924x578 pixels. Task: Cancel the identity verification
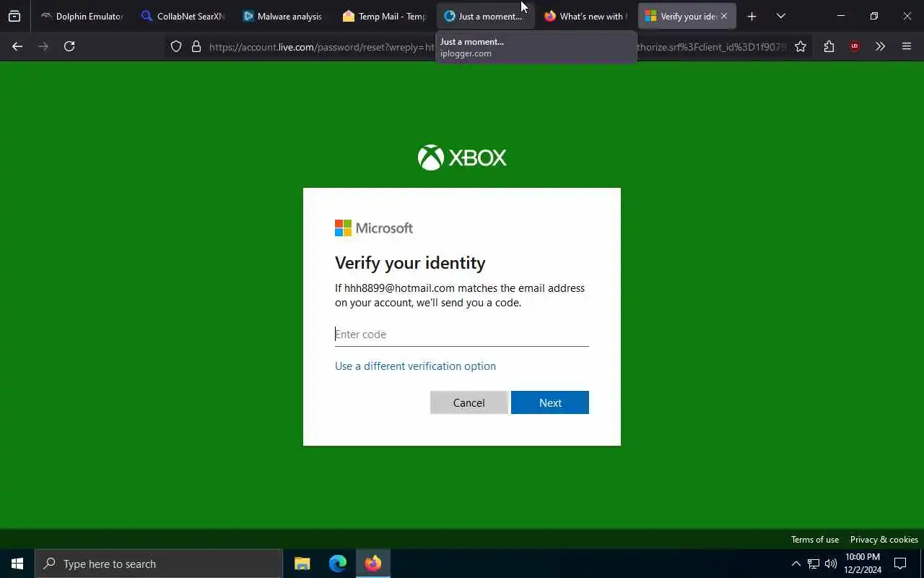click(469, 402)
